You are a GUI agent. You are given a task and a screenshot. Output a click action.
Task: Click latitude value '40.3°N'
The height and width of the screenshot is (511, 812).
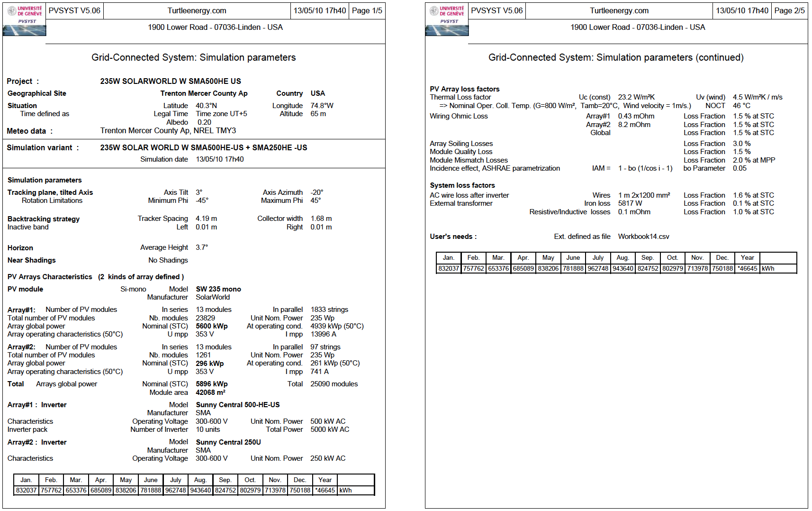pyautogui.click(x=206, y=106)
